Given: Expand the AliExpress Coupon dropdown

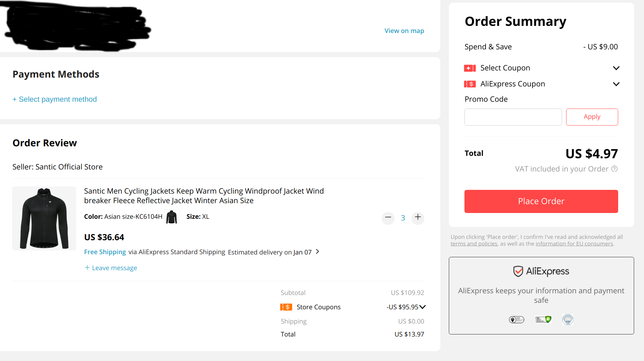Looking at the screenshot, I should [616, 84].
